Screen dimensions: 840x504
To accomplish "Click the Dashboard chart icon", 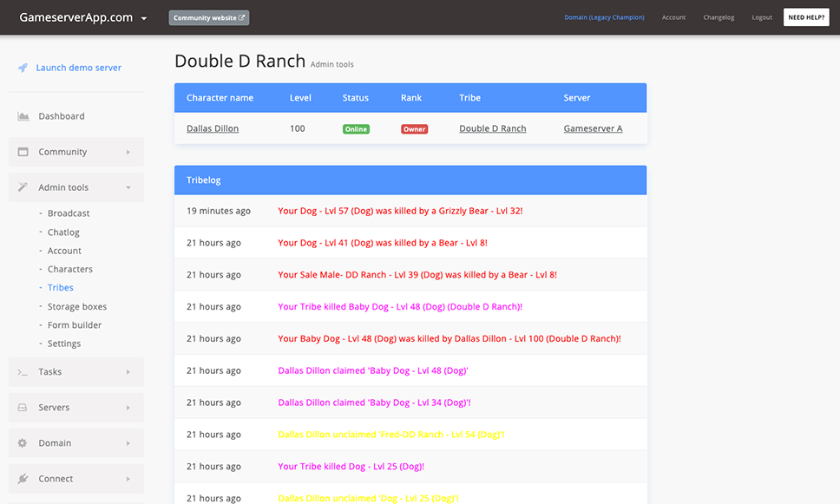I will coord(23,116).
